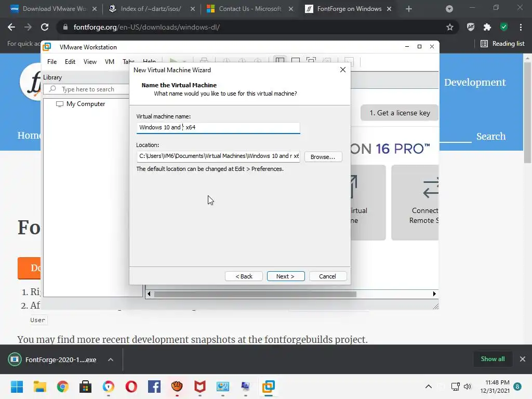This screenshot has width=532, height=399.
Task: Click the VMware full screen toolbar icon
Action: (x=311, y=61)
